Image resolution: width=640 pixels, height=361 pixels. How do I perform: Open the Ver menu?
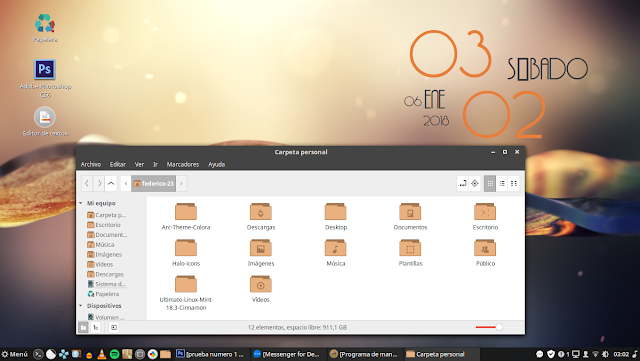[139, 164]
